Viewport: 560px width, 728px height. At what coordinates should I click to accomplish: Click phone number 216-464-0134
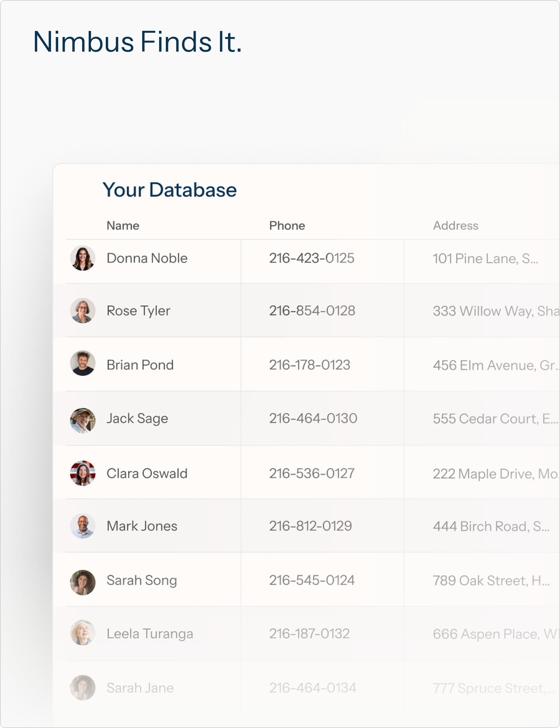click(313, 688)
